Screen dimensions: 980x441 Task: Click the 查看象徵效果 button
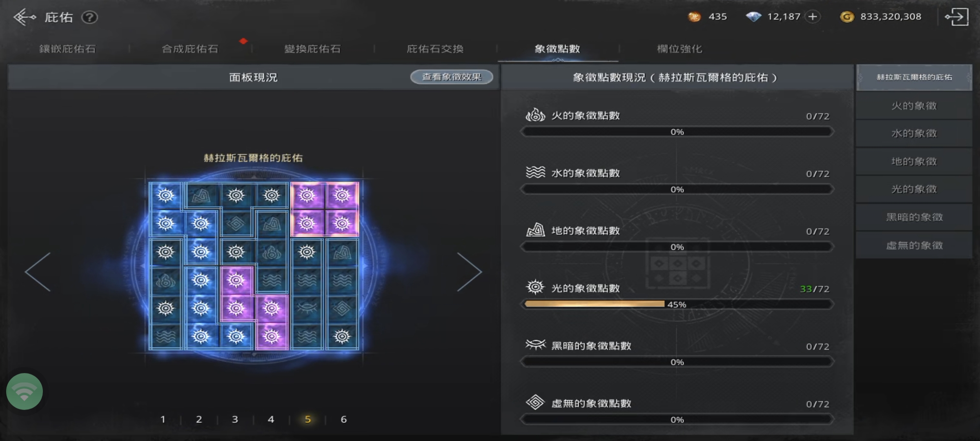(x=452, y=77)
